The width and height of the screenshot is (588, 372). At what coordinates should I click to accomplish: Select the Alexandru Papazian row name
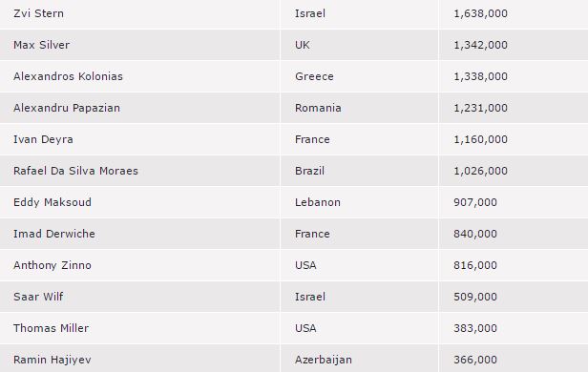coord(67,108)
